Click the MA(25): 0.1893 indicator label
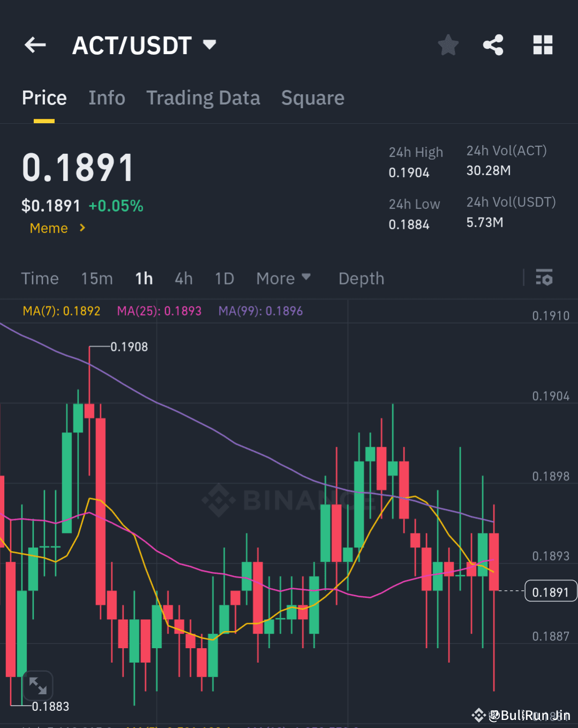 [159, 311]
